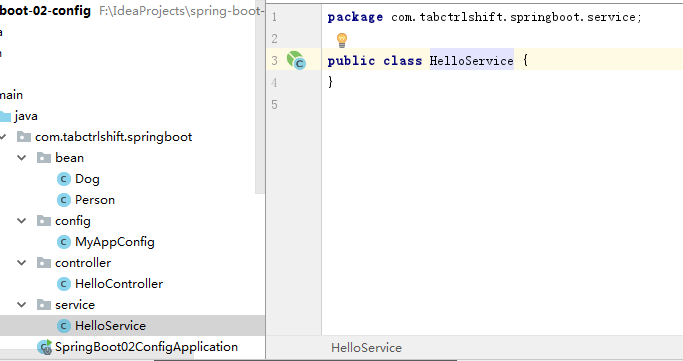Viewport: 683px width, 361px height.
Task: Click the HelloService breadcrumb below the editor
Action: click(x=366, y=348)
